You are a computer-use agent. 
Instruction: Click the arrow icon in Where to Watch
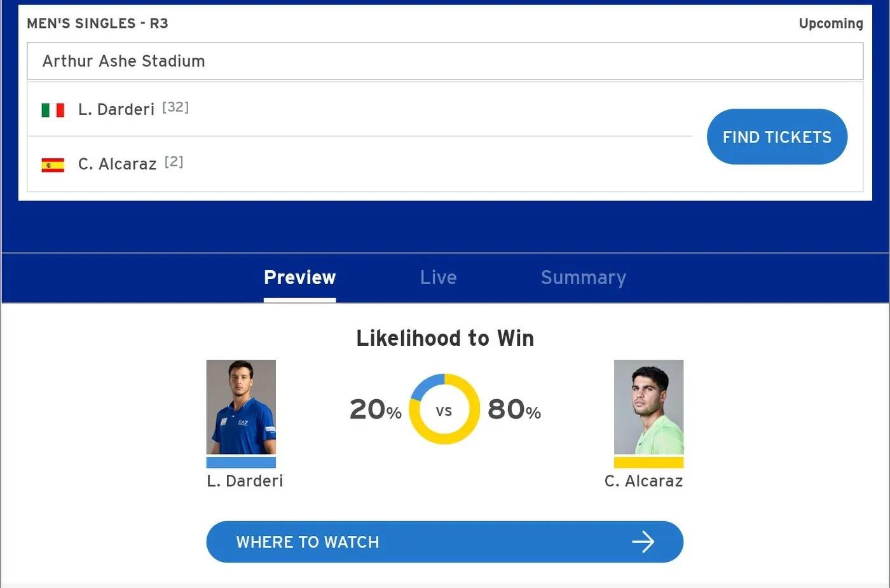[643, 542]
